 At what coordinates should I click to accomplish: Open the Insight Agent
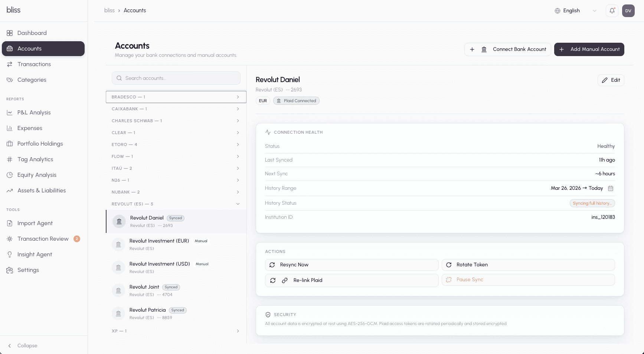click(x=34, y=254)
